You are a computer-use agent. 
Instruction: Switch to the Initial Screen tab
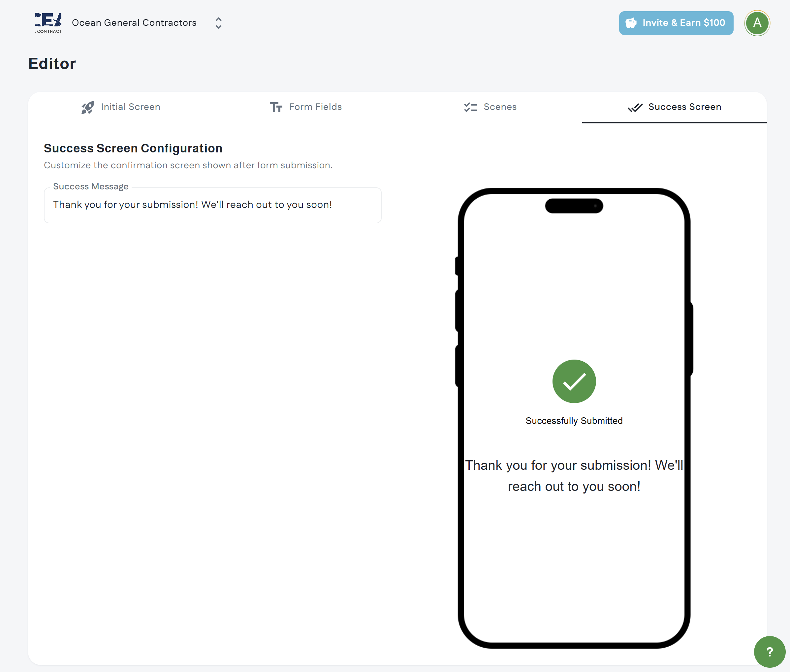130,107
